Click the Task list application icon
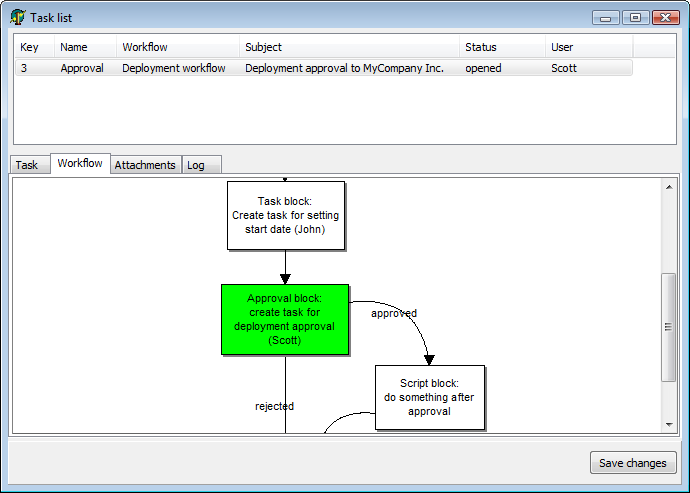Image resolution: width=690 pixels, height=493 pixels. [17, 17]
